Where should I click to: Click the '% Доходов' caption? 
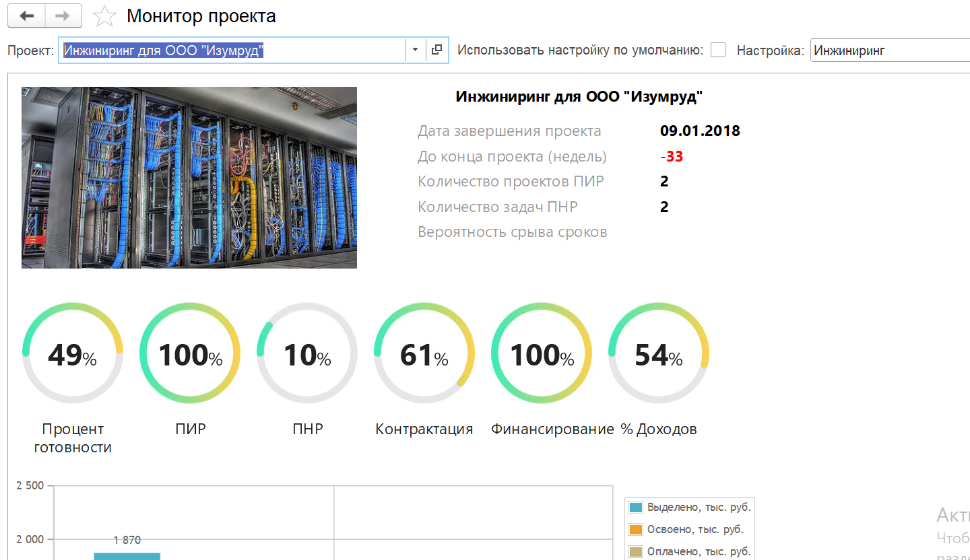coord(659,429)
